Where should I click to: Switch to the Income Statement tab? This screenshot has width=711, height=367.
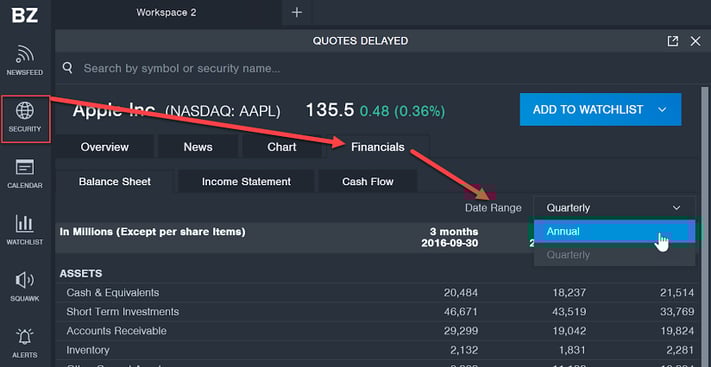point(246,181)
